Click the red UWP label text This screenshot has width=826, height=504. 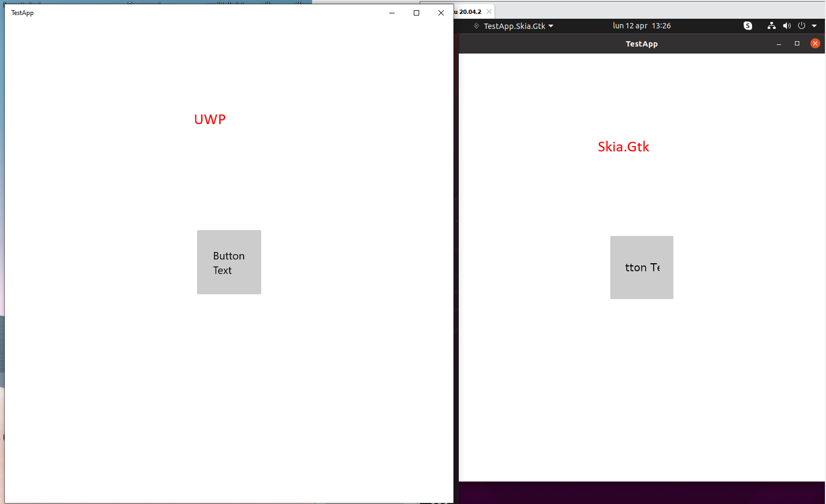pos(210,119)
